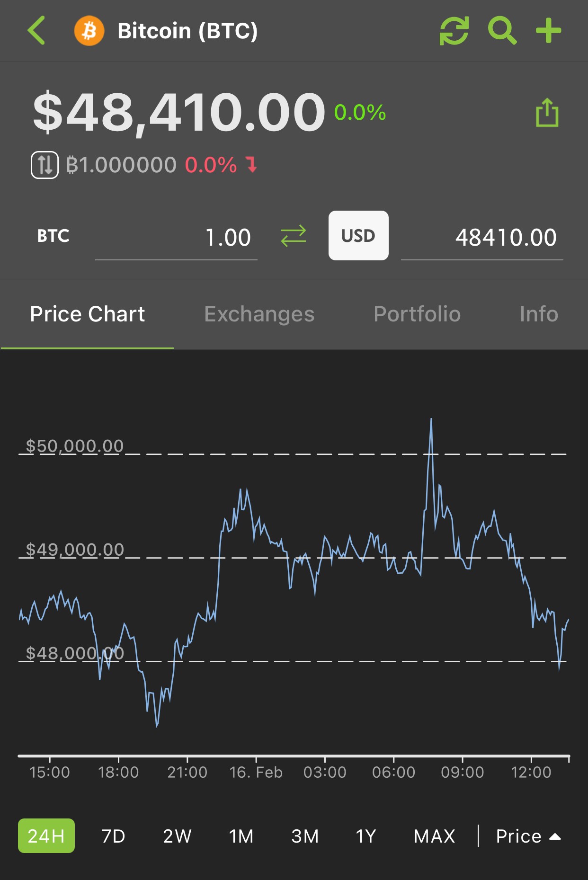Swap currencies with the green arrows
Image resolution: width=588 pixels, height=880 pixels.
(x=294, y=236)
